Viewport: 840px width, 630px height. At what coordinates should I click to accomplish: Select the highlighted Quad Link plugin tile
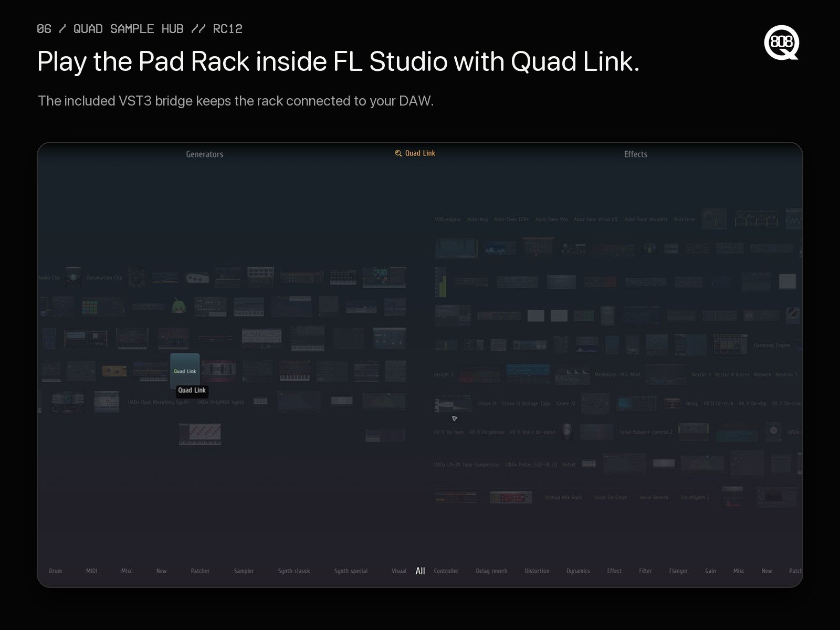coord(185,371)
